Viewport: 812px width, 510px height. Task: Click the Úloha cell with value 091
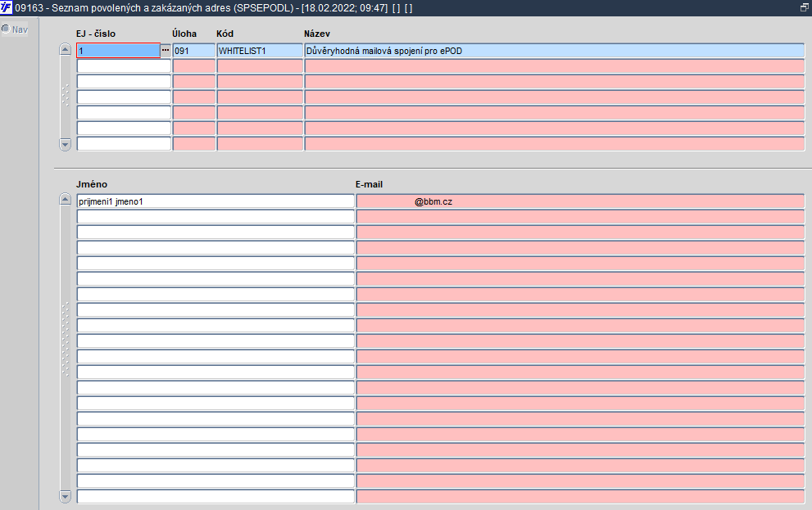tap(193, 51)
